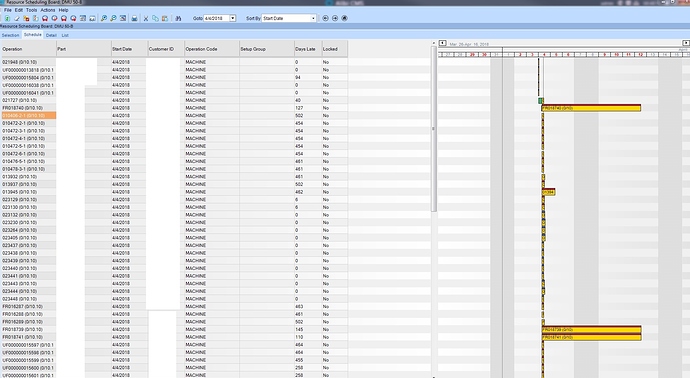Image resolution: width=690 pixels, height=378 pixels.
Task: Expand the Sort By Start Date dropdown
Action: pyautogui.click(x=313, y=18)
